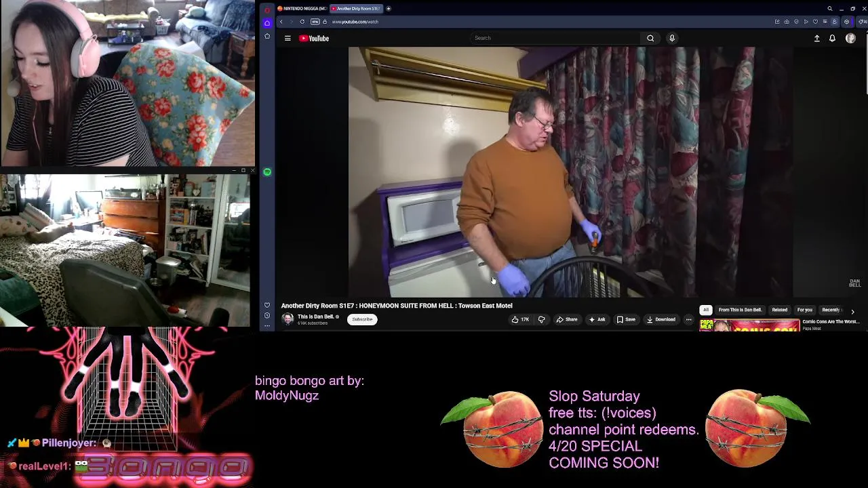Download the video

tap(661, 319)
